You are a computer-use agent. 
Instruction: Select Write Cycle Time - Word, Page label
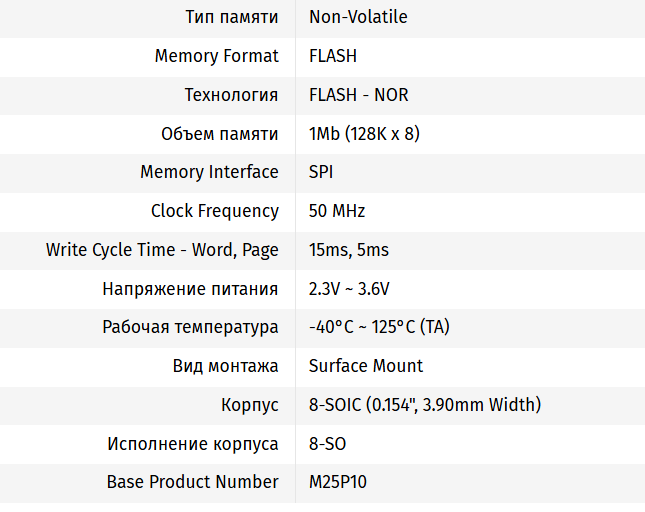click(x=162, y=250)
